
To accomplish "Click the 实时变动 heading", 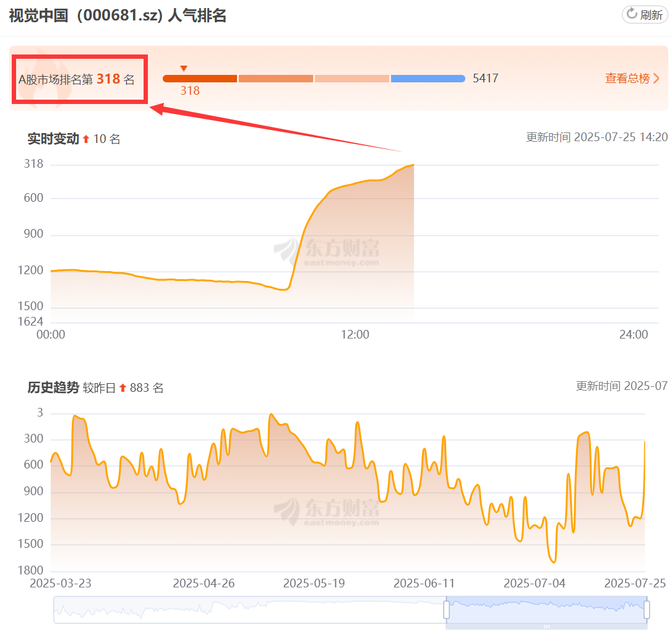I will pyautogui.click(x=53, y=139).
